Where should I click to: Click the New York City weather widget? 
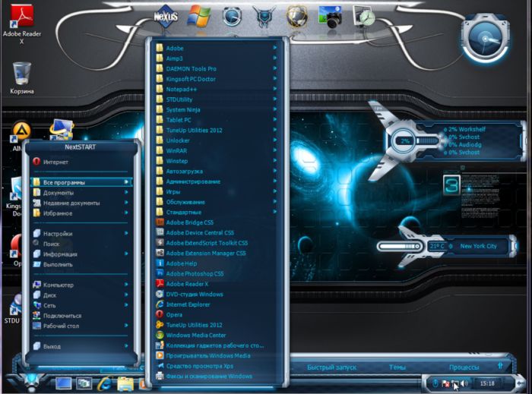click(x=478, y=246)
